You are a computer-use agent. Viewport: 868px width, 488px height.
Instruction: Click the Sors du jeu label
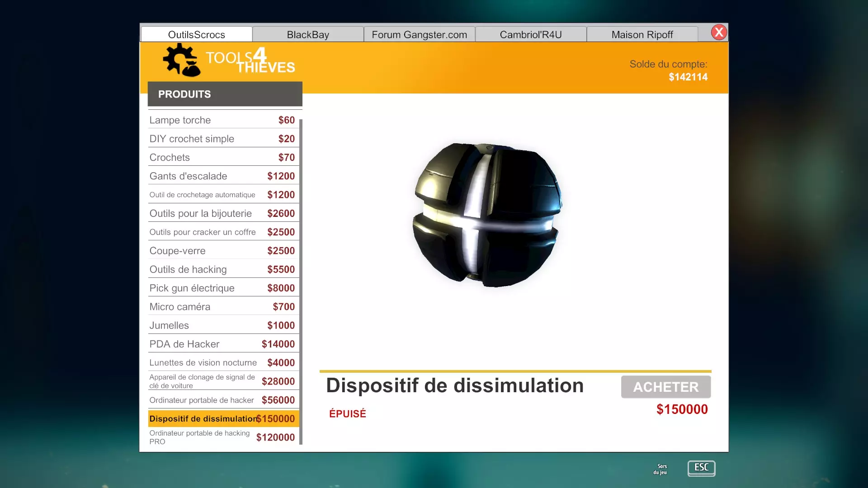click(x=660, y=469)
